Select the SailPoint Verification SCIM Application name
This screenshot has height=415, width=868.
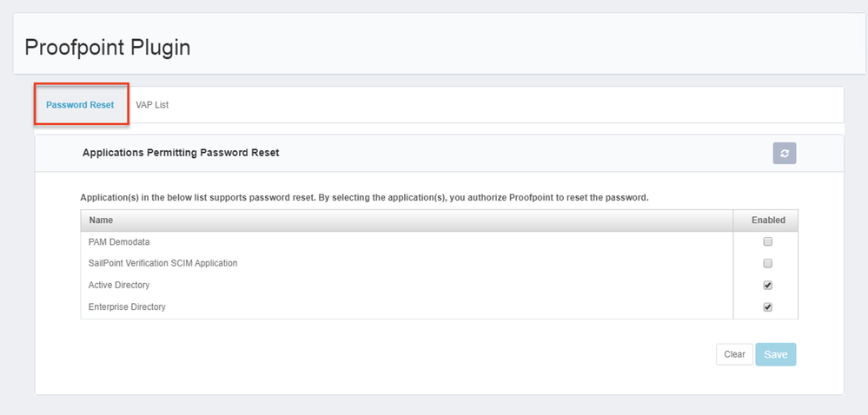(x=162, y=263)
